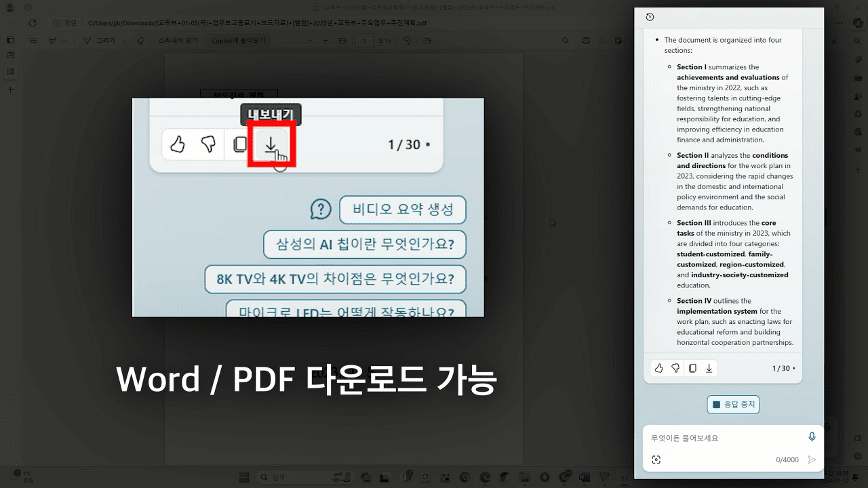Rotate the PDF page
Viewport: 868px width, 488px height.
pos(407,41)
